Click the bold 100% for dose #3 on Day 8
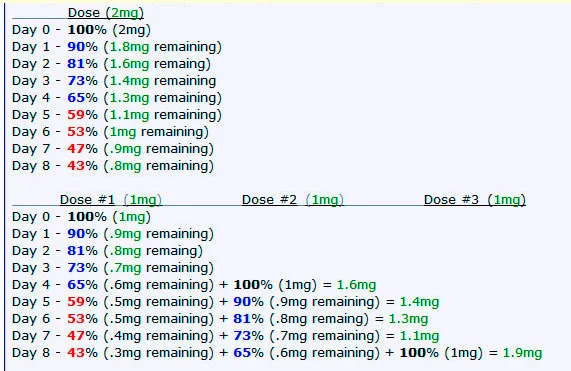The width and height of the screenshot is (571, 371). [x=419, y=352]
